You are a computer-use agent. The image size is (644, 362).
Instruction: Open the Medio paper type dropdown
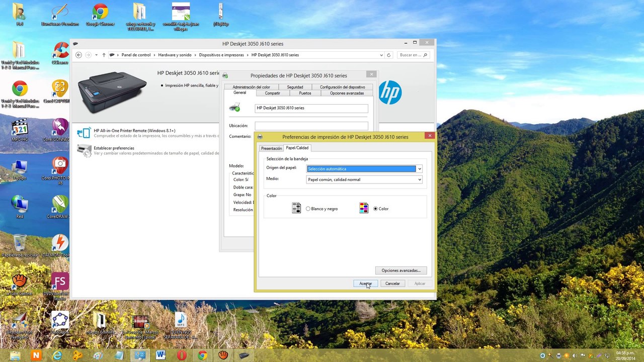(x=364, y=179)
